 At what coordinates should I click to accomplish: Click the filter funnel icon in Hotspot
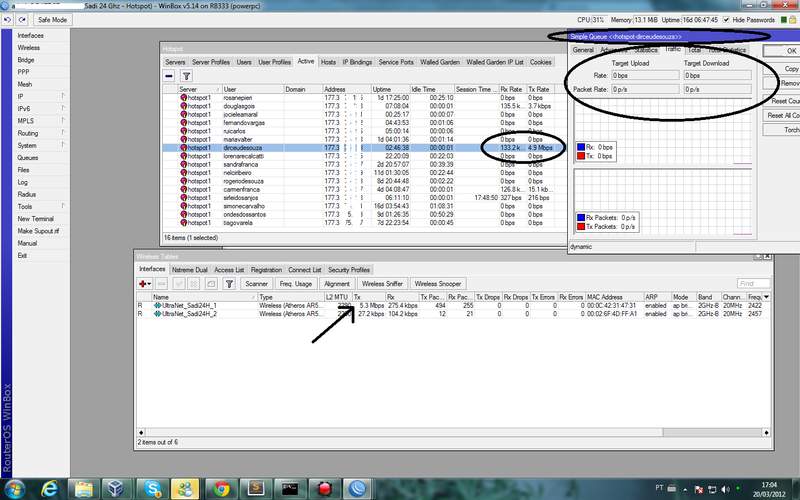186,76
